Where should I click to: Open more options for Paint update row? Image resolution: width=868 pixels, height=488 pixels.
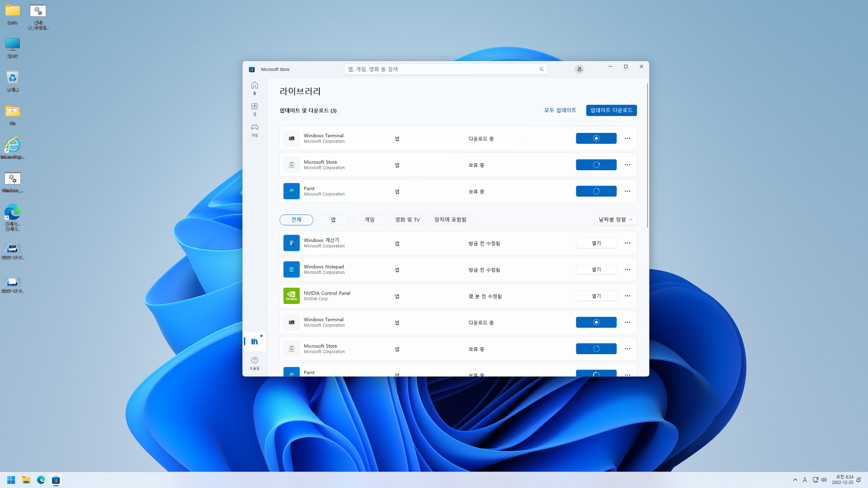tap(628, 191)
